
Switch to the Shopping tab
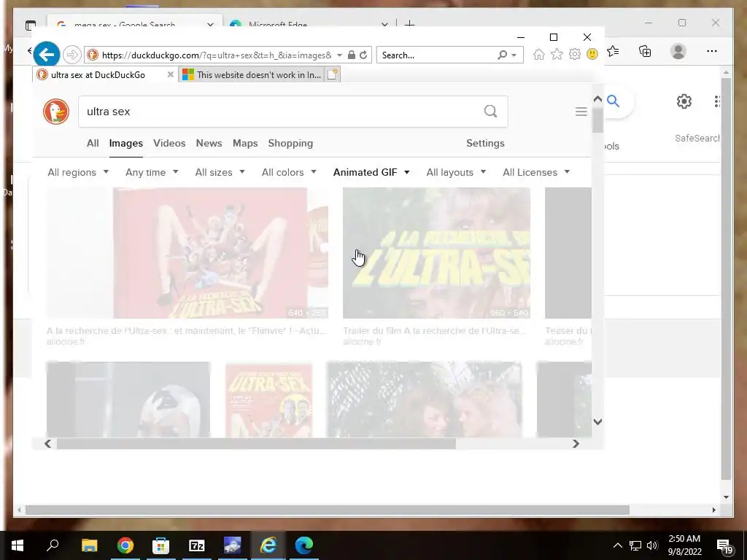[x=290, y=144]
